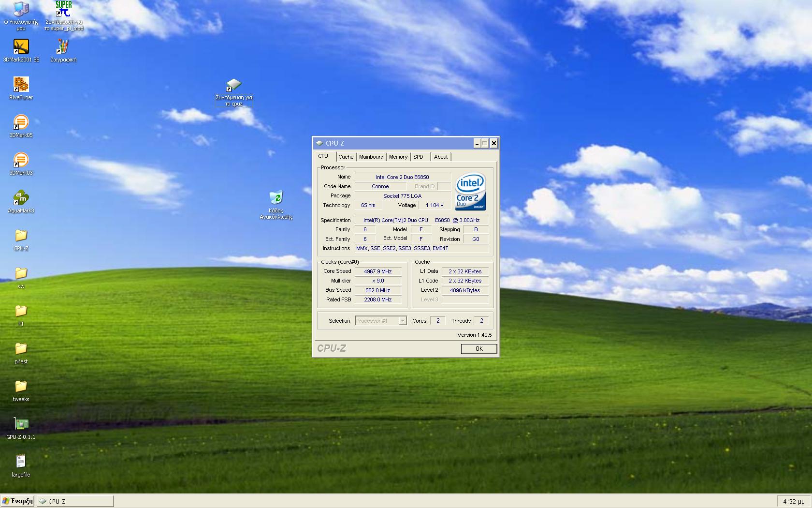Click the Threads count value
This screenshot has height=508, width=812.
(481, 321)
